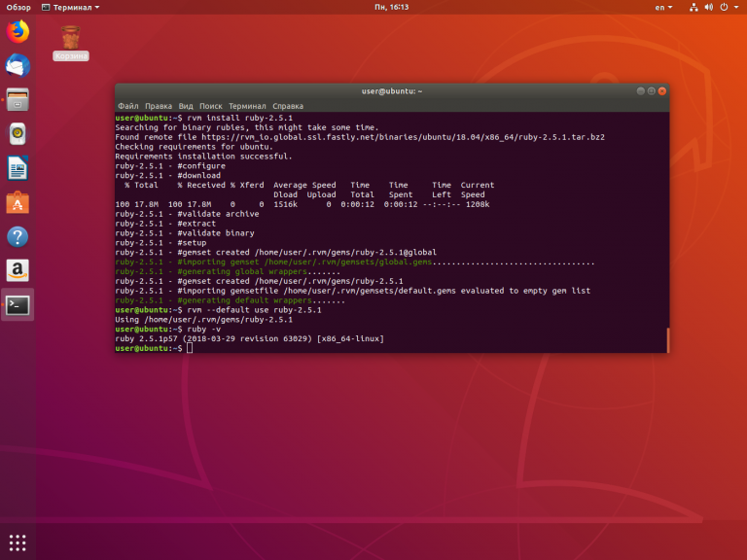The image size is (747, 560).
Task: Launch Rhythmbox music player
Action: point(18,134)
